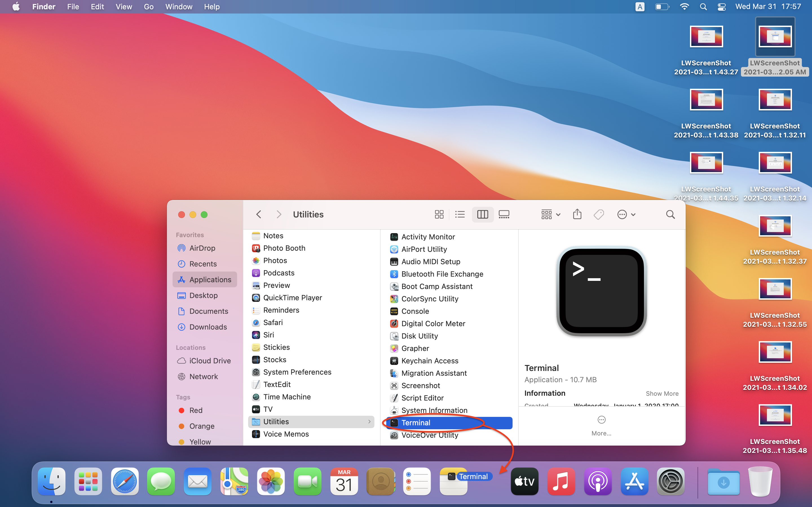Open Control Center in the menu bar

(721, 7)
